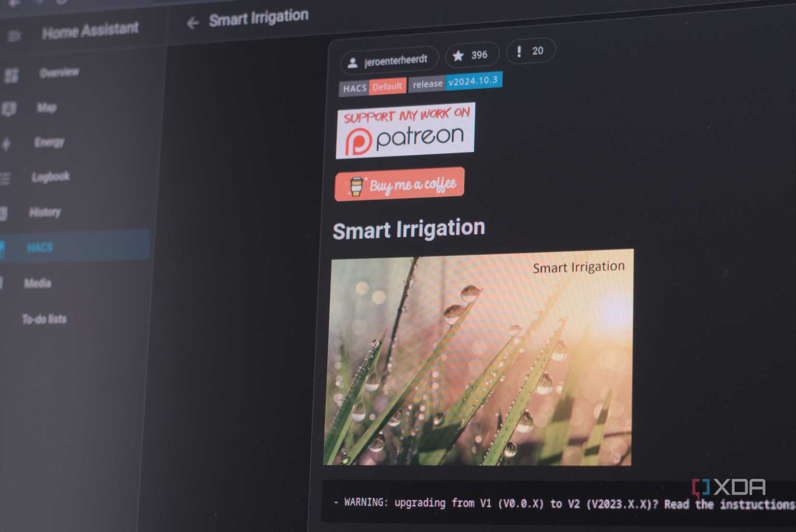Click the Buy me a coffee button
Viewport: 796px width, 532px height.
399,184
